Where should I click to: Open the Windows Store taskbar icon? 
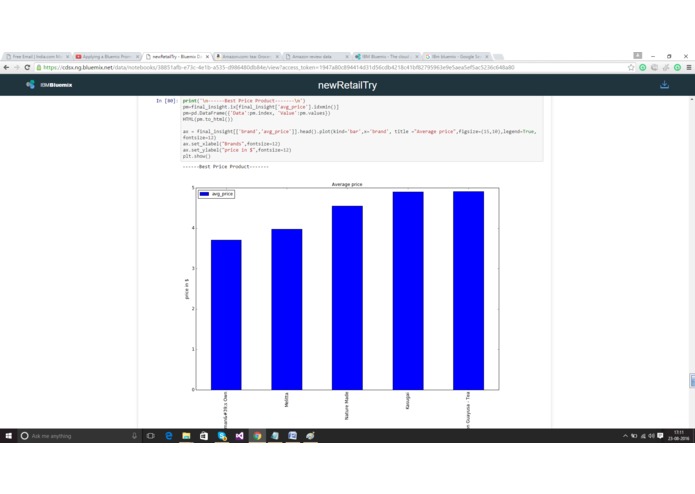[204, 436]
